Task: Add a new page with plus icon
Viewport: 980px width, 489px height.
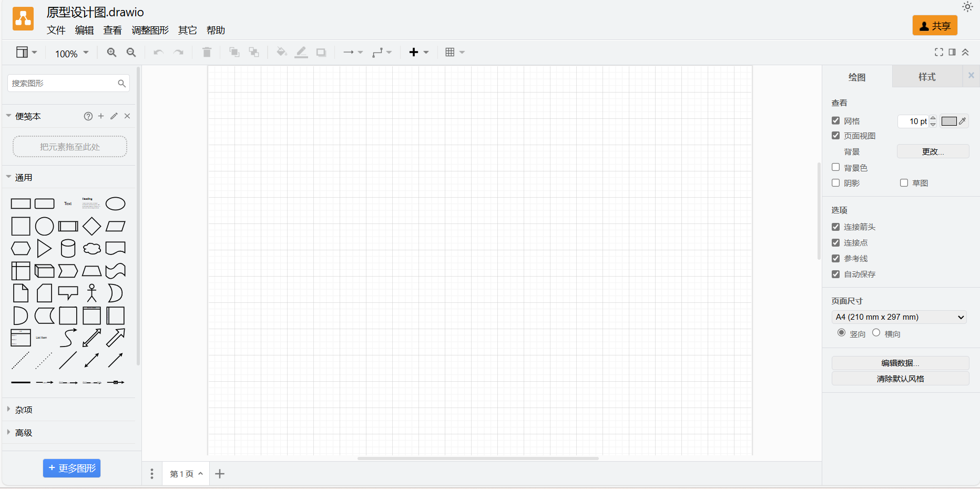Action: 220,474
